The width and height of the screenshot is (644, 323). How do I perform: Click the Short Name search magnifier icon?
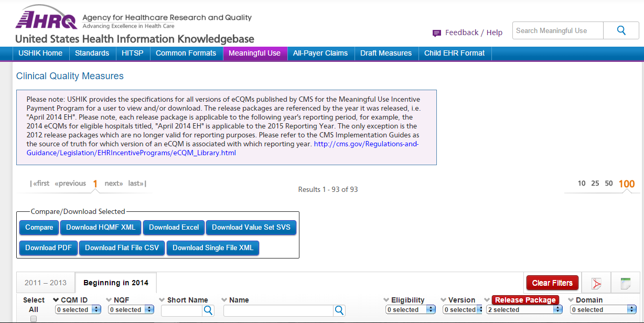208,310
